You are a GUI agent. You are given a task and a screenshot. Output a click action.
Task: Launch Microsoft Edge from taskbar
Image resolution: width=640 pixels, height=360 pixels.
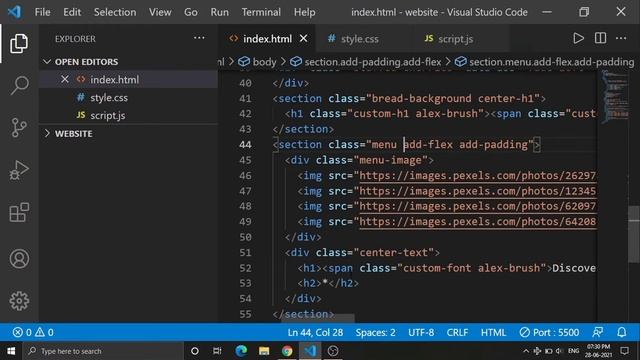pos(241,351)
